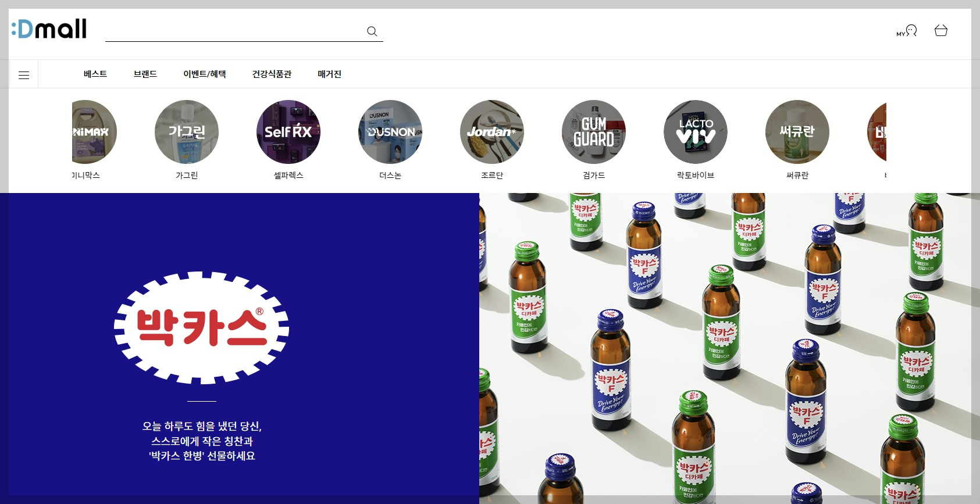The width and height of the screenshot is (980, 504).
Task: Select the 가그린 brand circle
Action: (x=187, y=132)
